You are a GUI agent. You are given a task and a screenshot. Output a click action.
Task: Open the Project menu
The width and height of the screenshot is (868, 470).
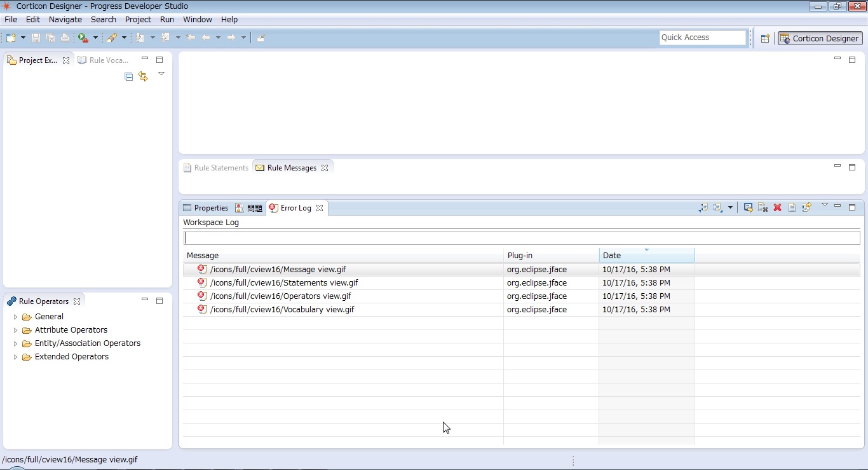[138, 20]
